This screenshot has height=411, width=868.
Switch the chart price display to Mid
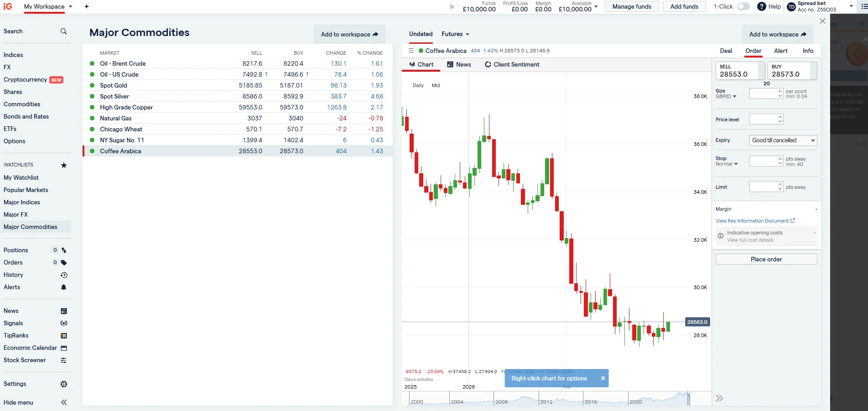[x=436, y=85]
